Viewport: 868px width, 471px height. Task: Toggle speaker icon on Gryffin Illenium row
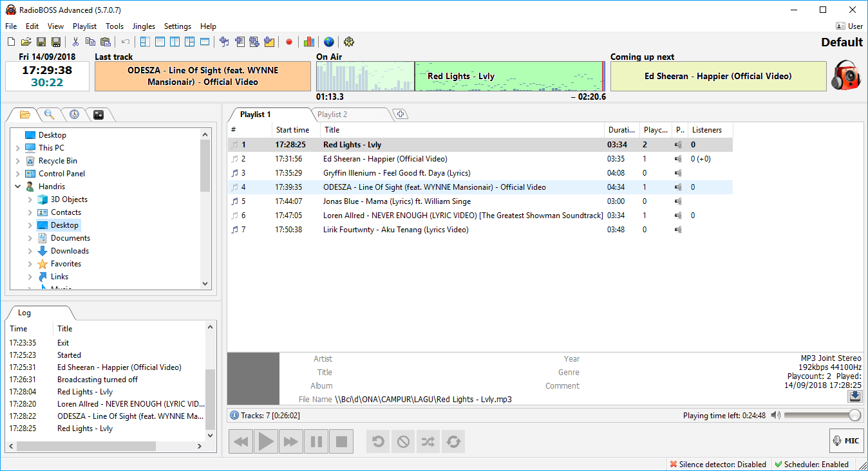click(x=679, y=173)
